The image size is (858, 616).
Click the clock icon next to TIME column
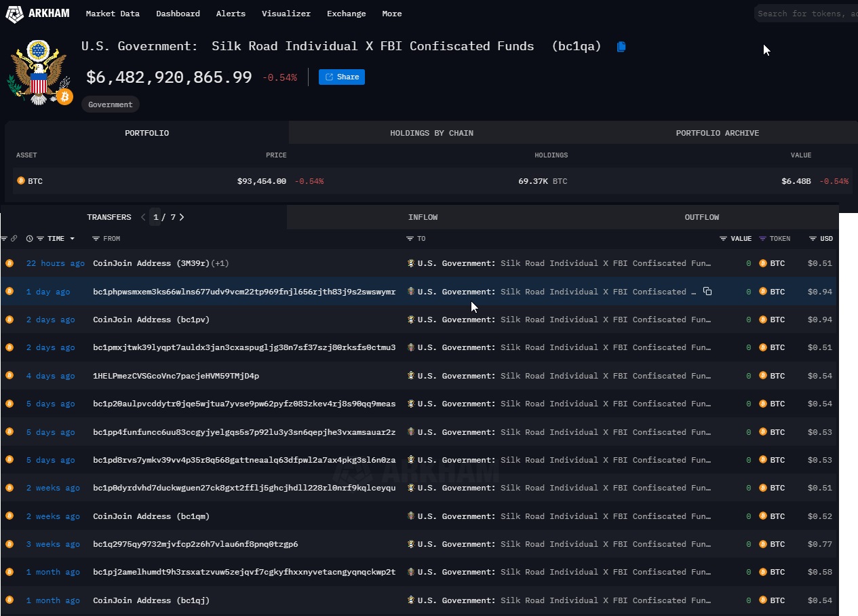[x=28, y=238]
